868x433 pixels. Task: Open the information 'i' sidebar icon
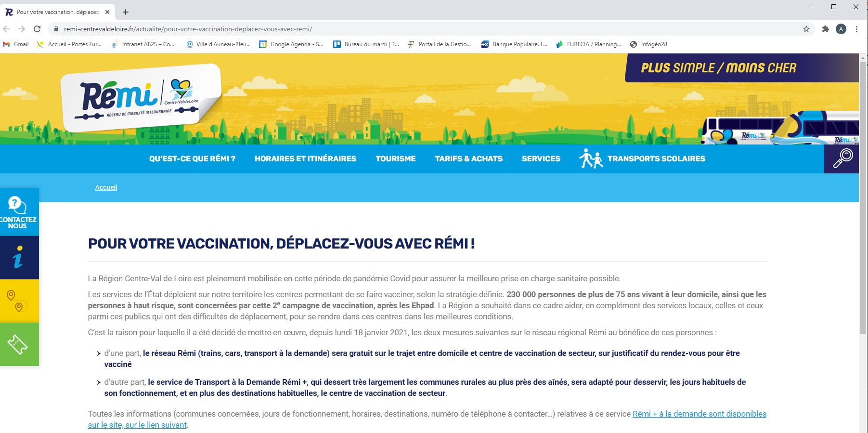pos(18,257)
